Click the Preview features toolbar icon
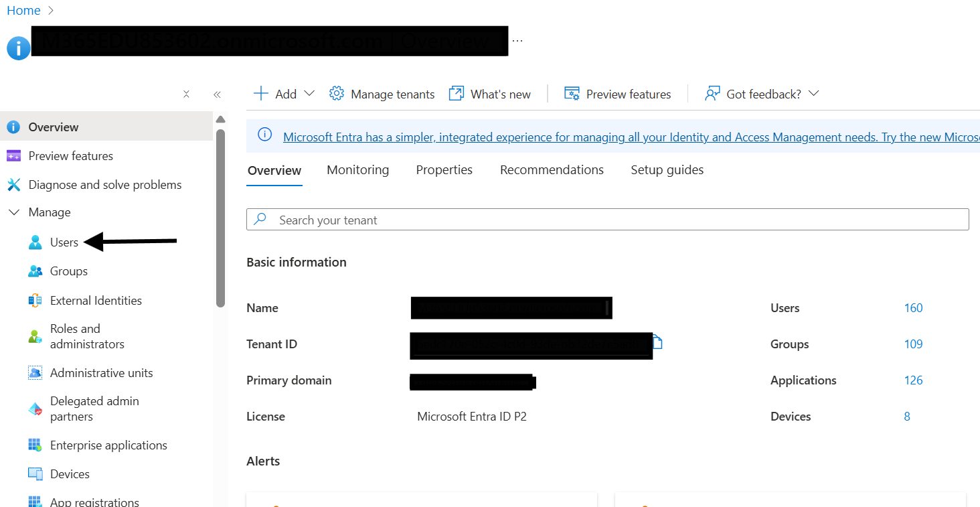Viewport: 980px width, 507px height. 572,94
